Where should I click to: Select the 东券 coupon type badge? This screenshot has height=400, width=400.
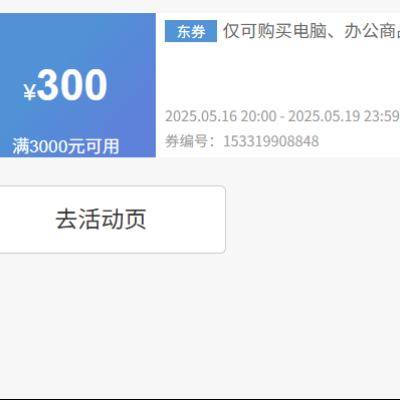191,31
